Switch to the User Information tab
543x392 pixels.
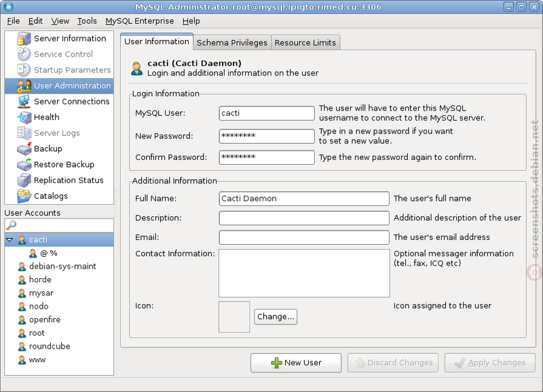(157, 42)
